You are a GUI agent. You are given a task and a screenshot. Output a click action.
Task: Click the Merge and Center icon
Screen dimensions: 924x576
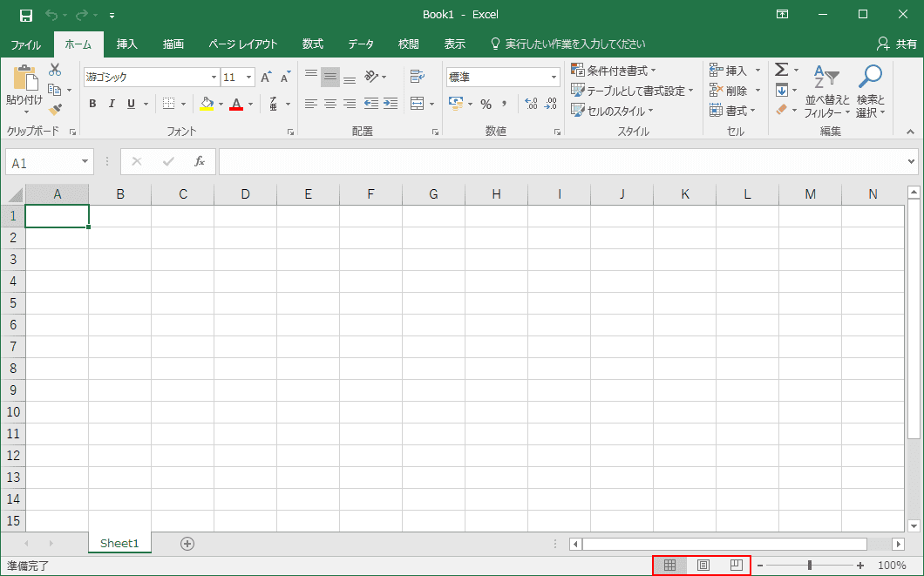[x=418, y=105]
